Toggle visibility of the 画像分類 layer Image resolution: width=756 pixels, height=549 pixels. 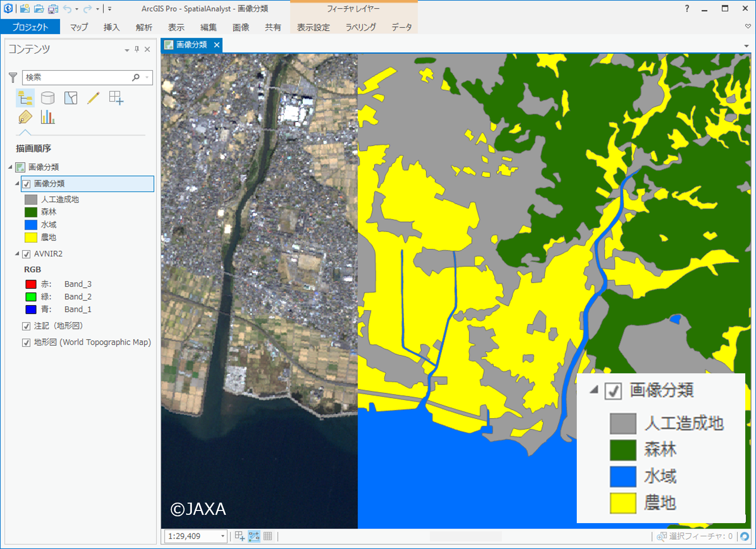tap(26, 184)
